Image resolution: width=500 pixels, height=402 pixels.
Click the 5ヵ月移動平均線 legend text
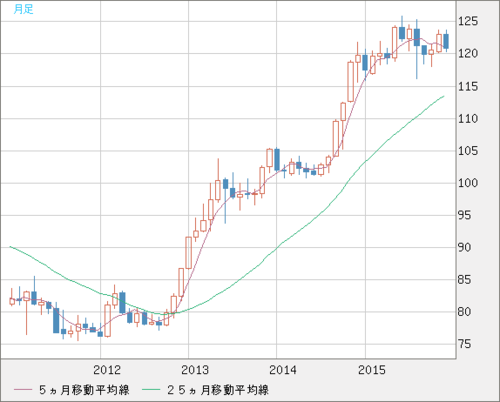[84, 390]
